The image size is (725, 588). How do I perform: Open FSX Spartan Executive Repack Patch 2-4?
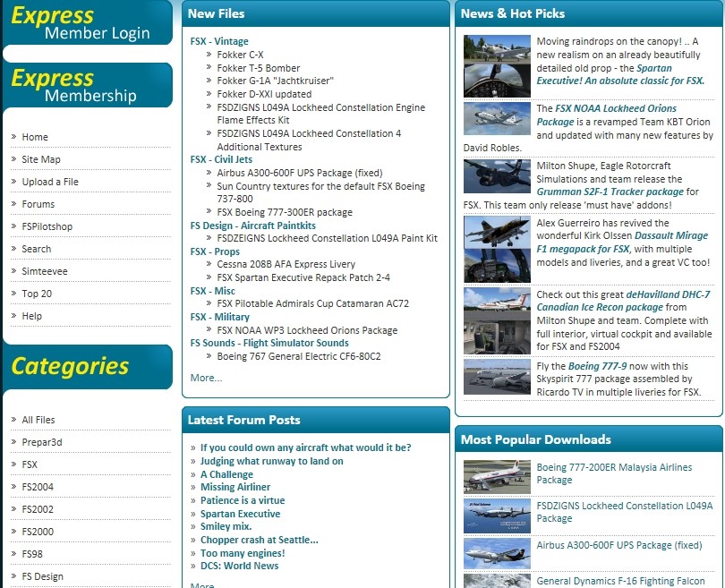coord(303,277)
